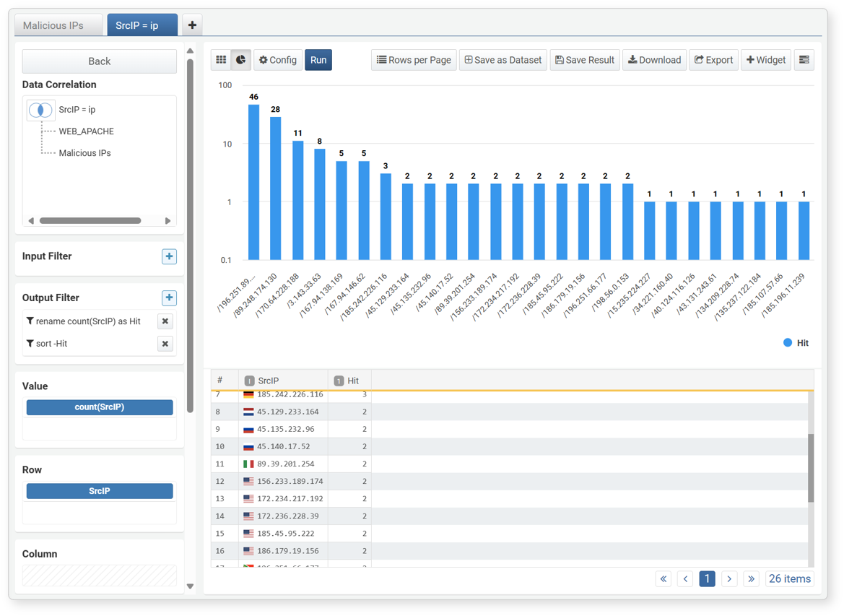Add an Input Filter
This screenshot has height=616, width=844.
point(169,256)
